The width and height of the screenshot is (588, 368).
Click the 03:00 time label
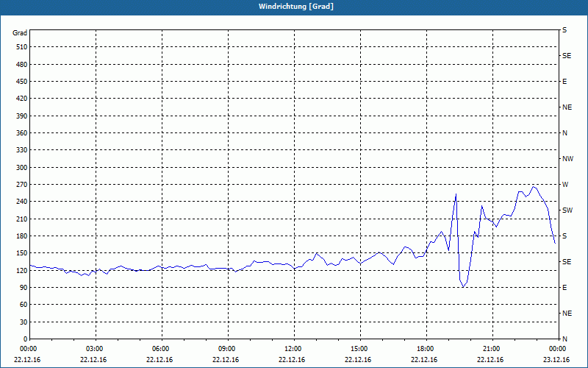(x=95, y=349)
